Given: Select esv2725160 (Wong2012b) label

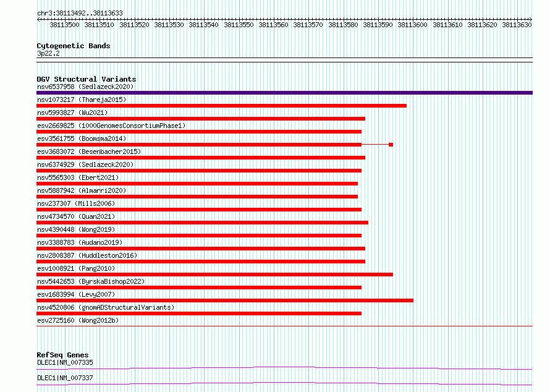Looking at the screenshot, I should 78,320.
